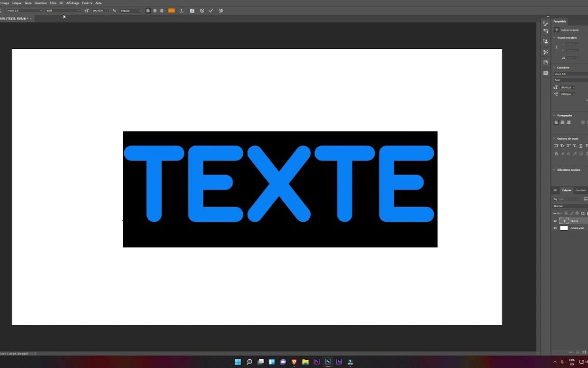Commit the text edits with the checkmark icon

point(211,10)
